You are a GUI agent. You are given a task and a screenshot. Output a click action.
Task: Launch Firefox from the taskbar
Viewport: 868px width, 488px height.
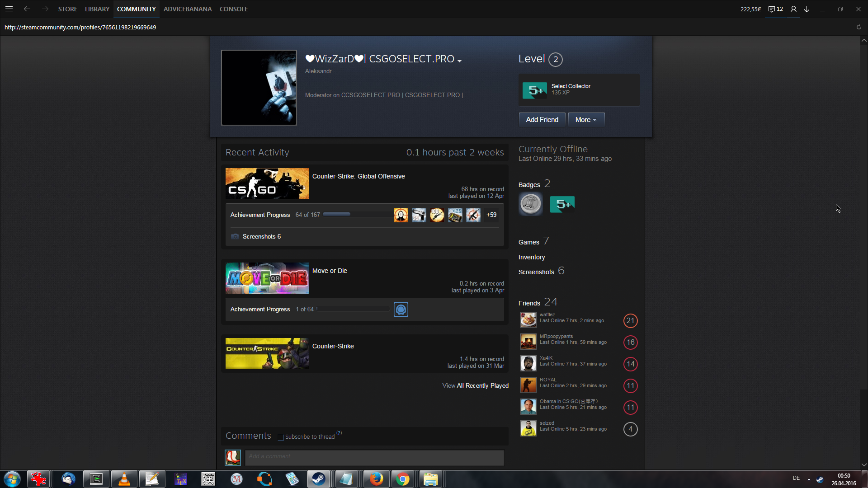click(376, 479)
